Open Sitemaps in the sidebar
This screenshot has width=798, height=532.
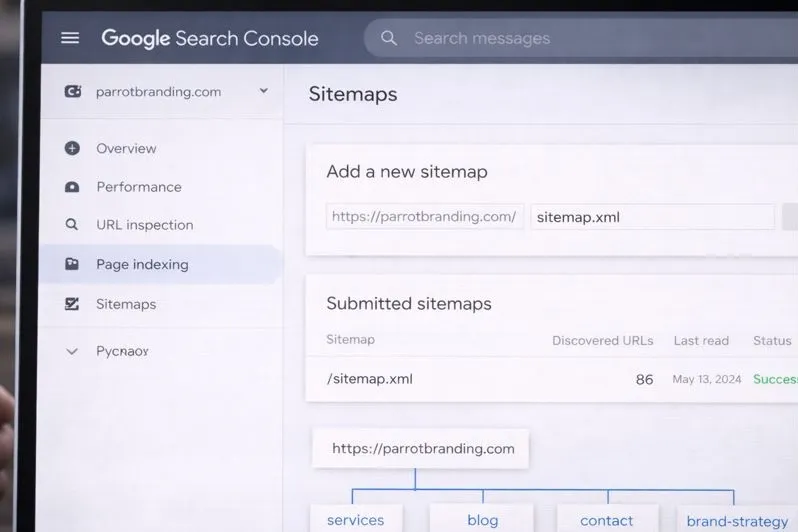126,304
